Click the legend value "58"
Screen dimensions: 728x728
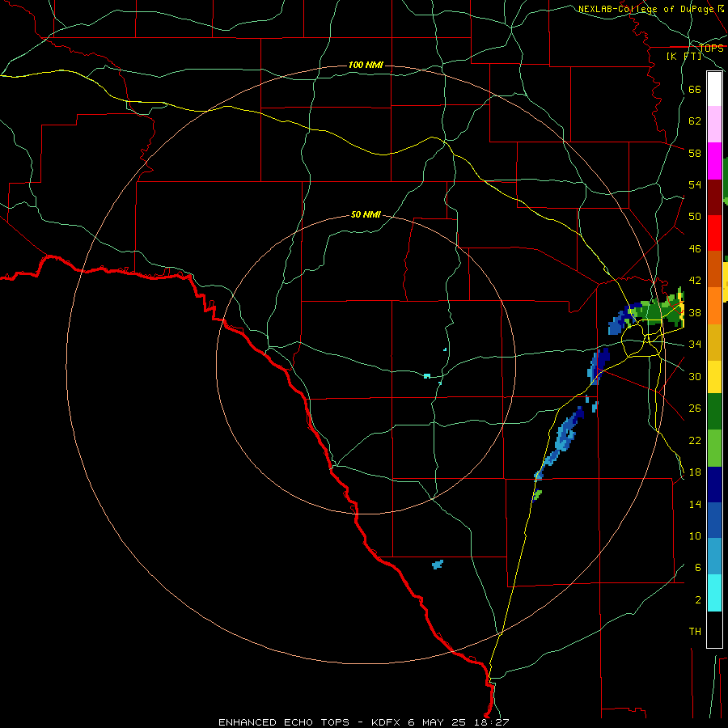(x=695, y=153)
